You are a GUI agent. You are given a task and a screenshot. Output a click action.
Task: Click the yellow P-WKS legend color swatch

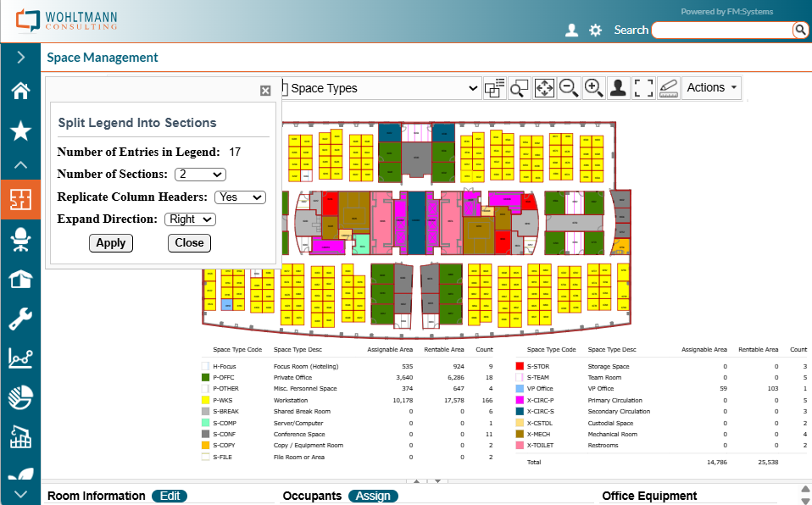pos(205,400)
